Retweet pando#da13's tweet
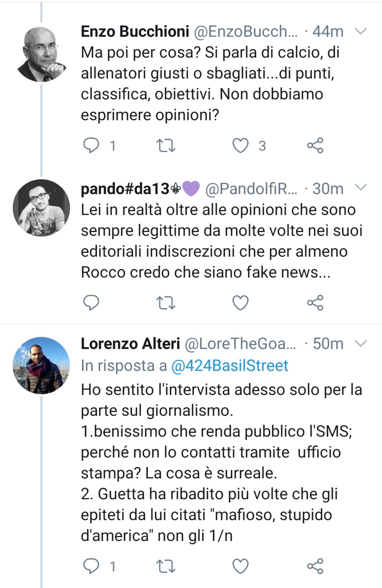382x588 pixels. coord(166,302)
